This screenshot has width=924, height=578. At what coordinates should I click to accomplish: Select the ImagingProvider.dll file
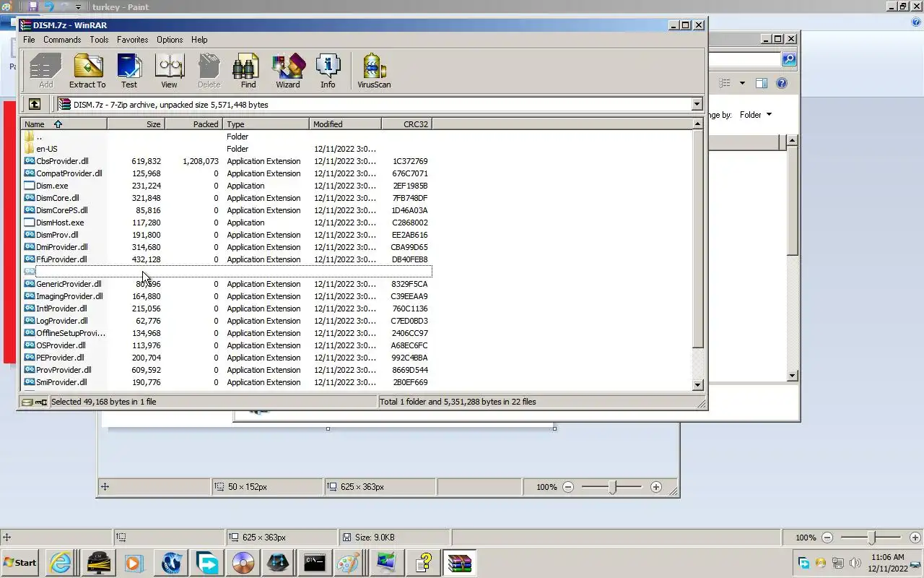click(x=227, y=296)
